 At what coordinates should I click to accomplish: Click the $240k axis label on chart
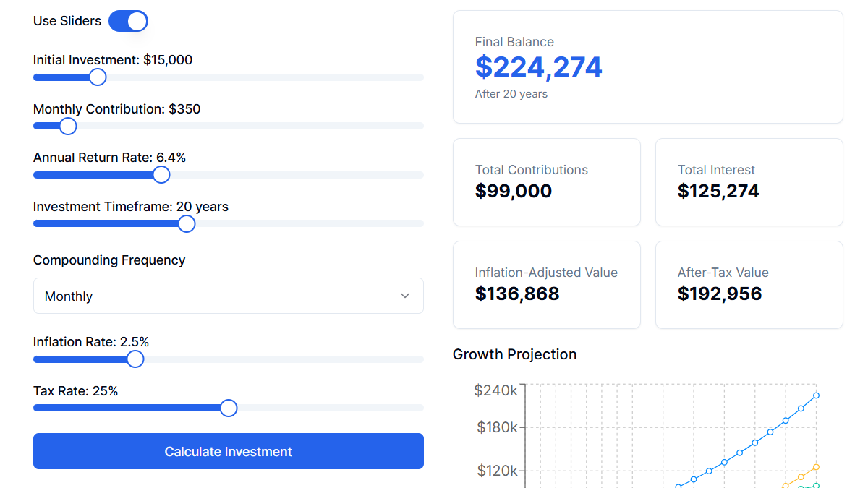coord(495,390)
